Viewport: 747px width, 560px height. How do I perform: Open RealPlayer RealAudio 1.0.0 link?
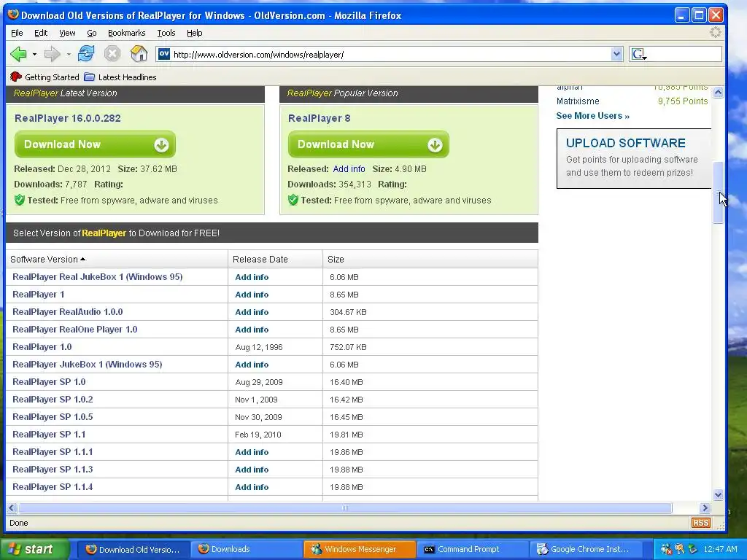pyautogui.click(x=67, y=312)
